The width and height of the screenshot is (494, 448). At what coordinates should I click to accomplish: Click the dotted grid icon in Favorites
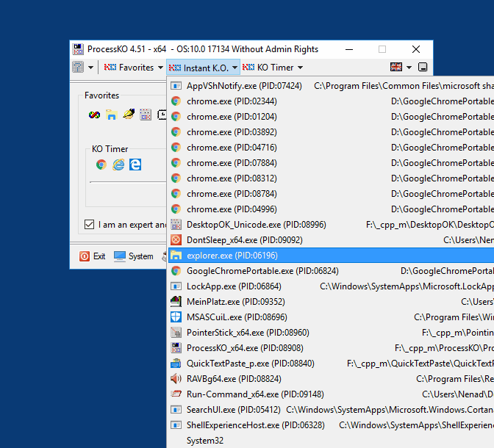click(146, 115)
